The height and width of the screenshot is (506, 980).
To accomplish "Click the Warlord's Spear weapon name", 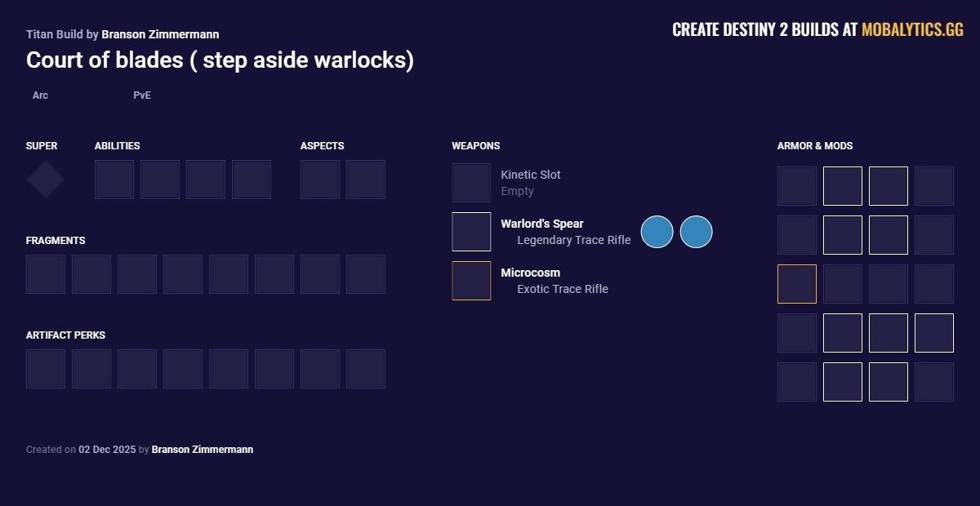I will [x=542, y=224].
